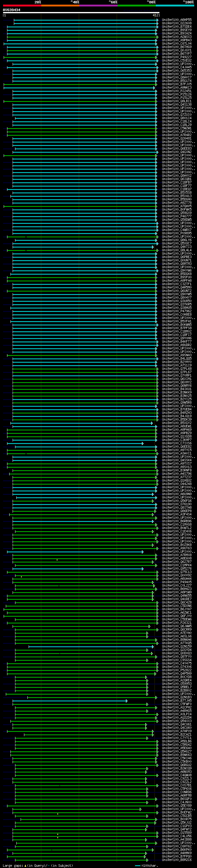Select UniRef100_P22451 label
Image resolution: width=197 pixels, height=868 pixels.
coord(177,91)
